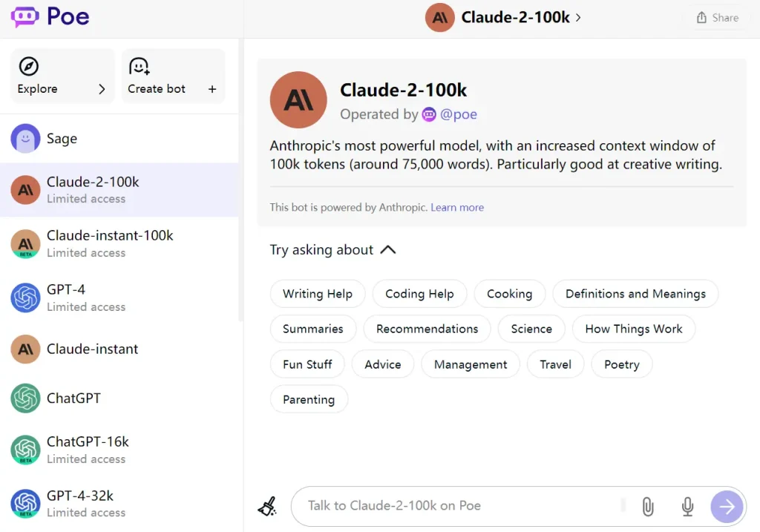The height and width of the screenshot is (532, 760).
Task: Click Limited access under Claude-2-100k
Action: 86,199
